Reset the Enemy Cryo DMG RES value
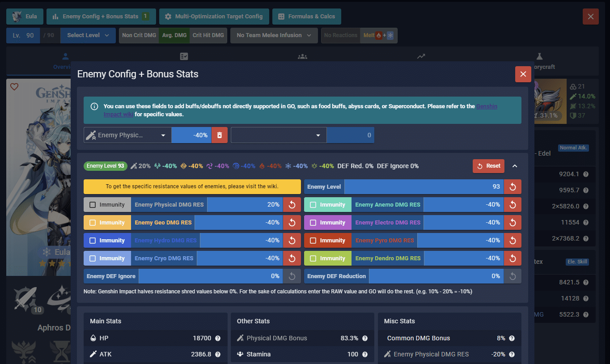The height and width of the screenshot is (364, 610). (292, 258)
